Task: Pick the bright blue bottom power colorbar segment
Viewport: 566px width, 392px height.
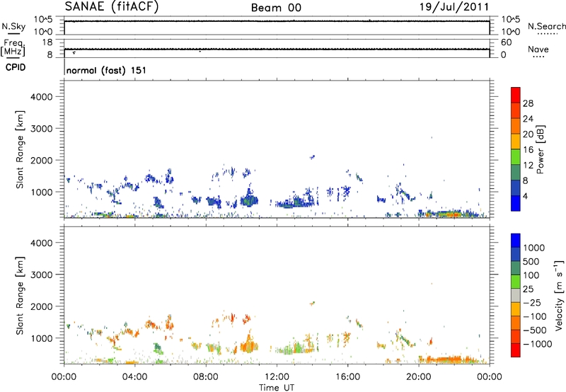Action: pyautogui.click(x=516, y=203)
